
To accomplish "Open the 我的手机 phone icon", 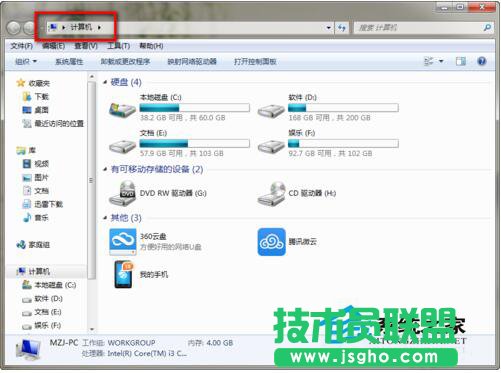I will [x=124, y=274].
